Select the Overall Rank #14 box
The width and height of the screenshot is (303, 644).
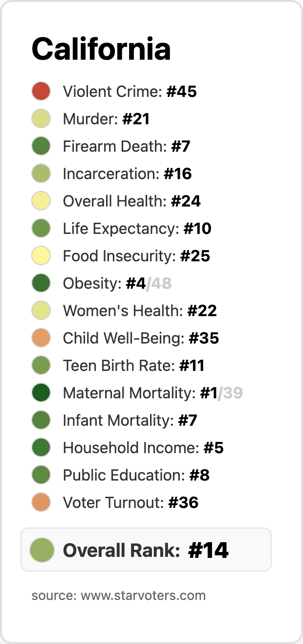tap(146, 550)
